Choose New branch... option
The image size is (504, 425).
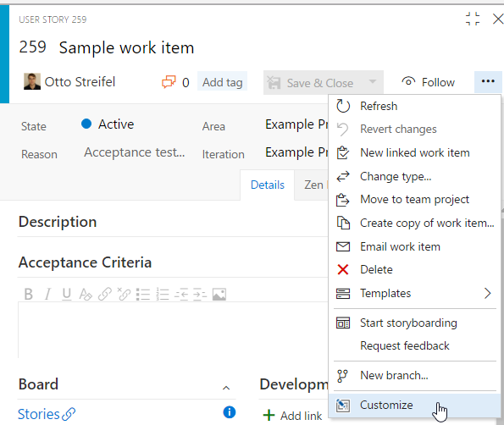(x=415, y=375)
